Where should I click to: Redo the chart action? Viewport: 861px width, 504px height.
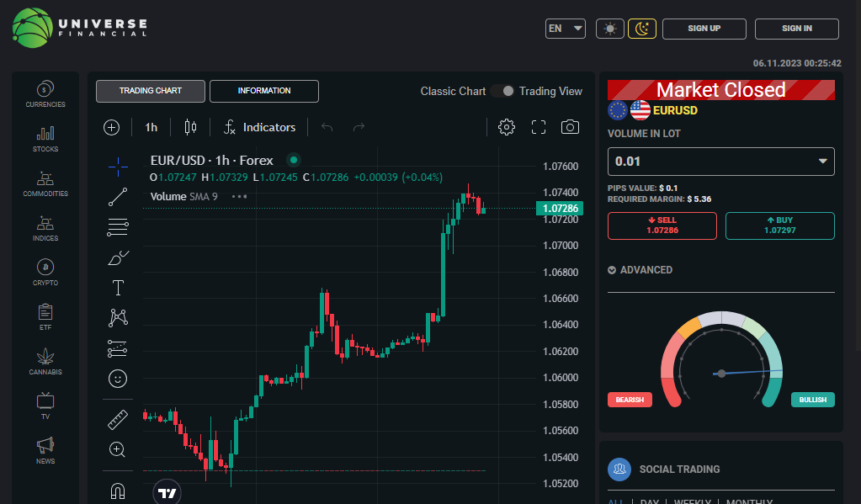tap(359, 127)
